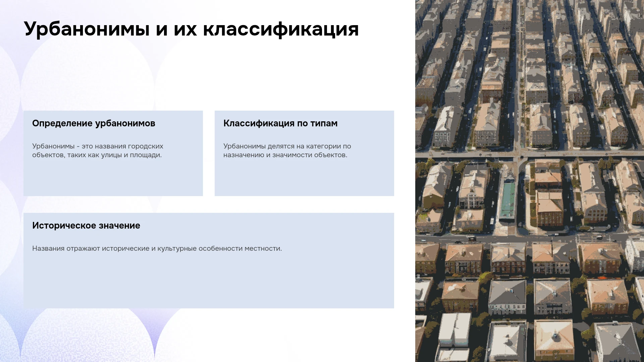The width and height of the screenshot is (644, 362).
Task: Click the heading "Историческое значение"
Action: coord(86,226)
